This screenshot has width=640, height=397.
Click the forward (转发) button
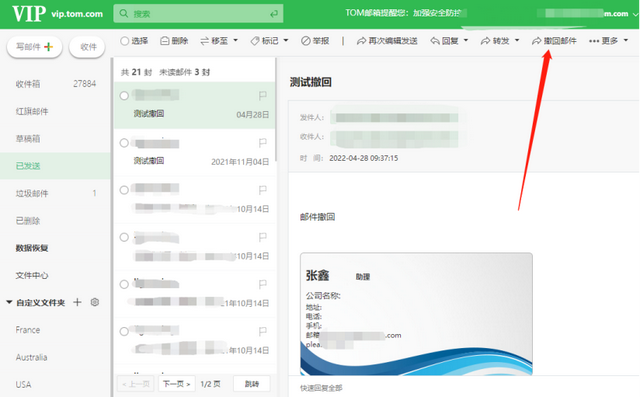[x=495, y=41]
